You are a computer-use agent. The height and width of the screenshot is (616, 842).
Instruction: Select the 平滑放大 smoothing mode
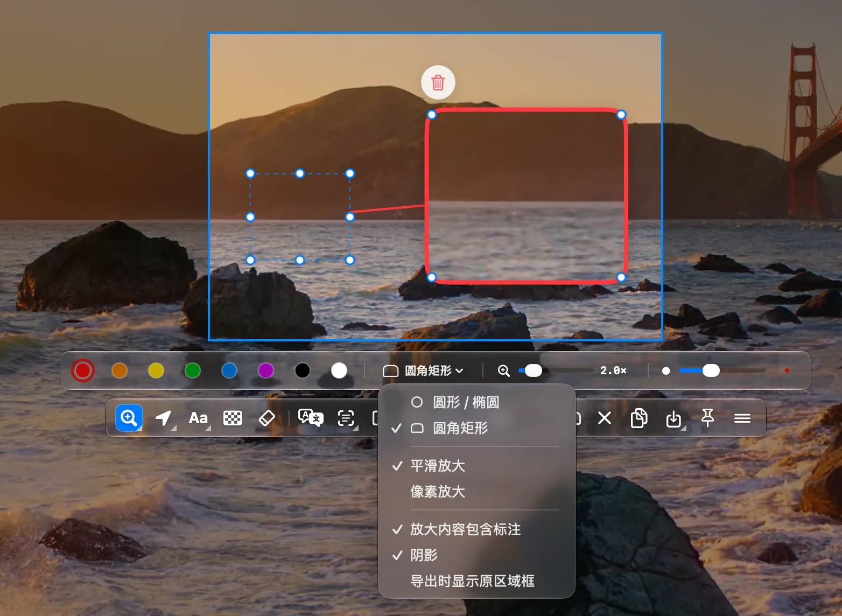click(x=477, y=466)
